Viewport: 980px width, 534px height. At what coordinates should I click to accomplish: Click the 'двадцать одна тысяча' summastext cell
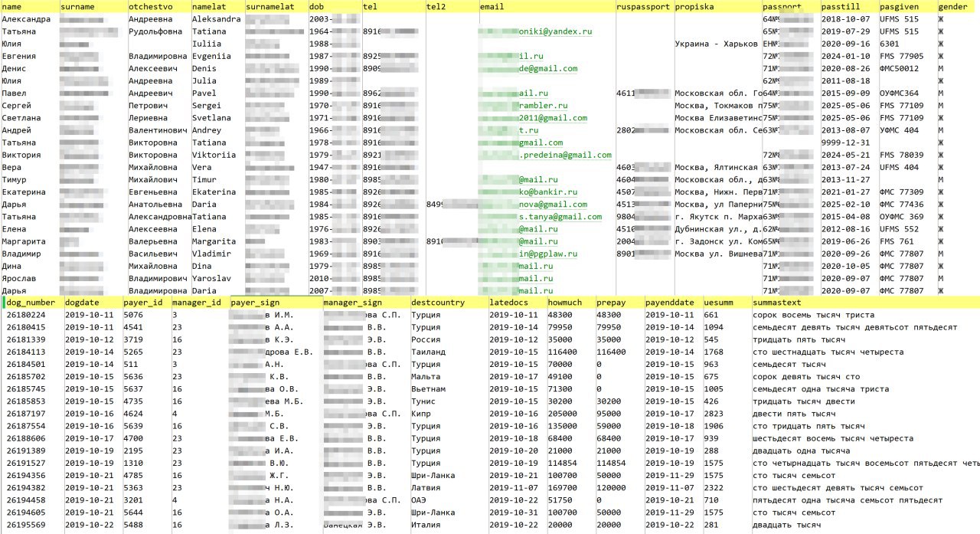(799, 450)
